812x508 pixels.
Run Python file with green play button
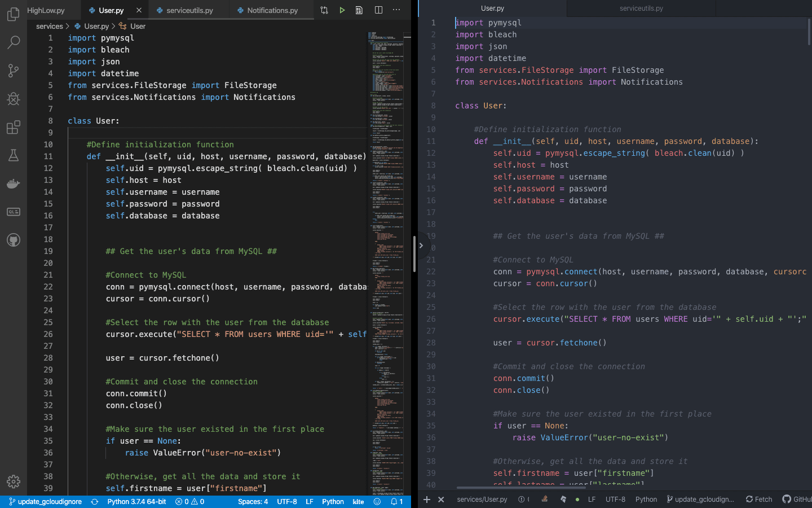tap(342, 10)
